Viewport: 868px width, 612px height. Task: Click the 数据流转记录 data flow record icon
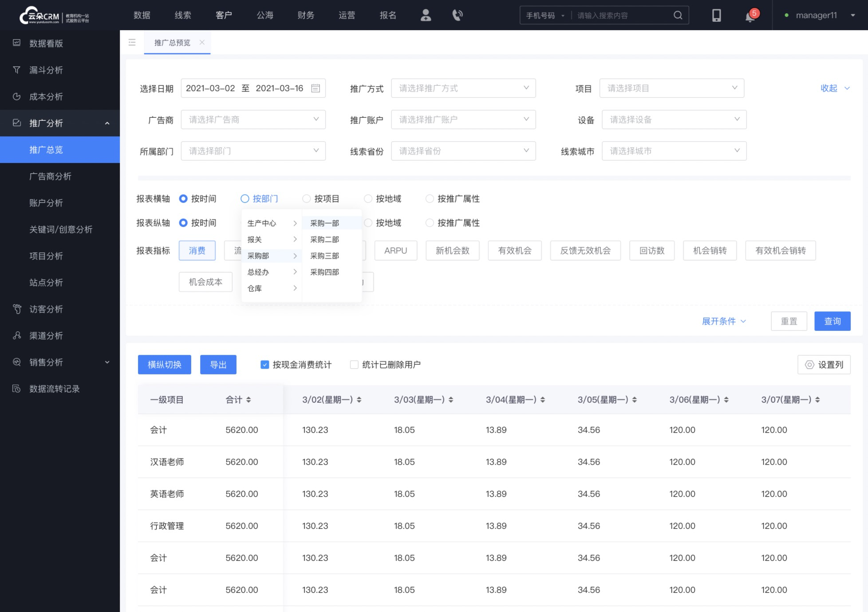[17, 389]
